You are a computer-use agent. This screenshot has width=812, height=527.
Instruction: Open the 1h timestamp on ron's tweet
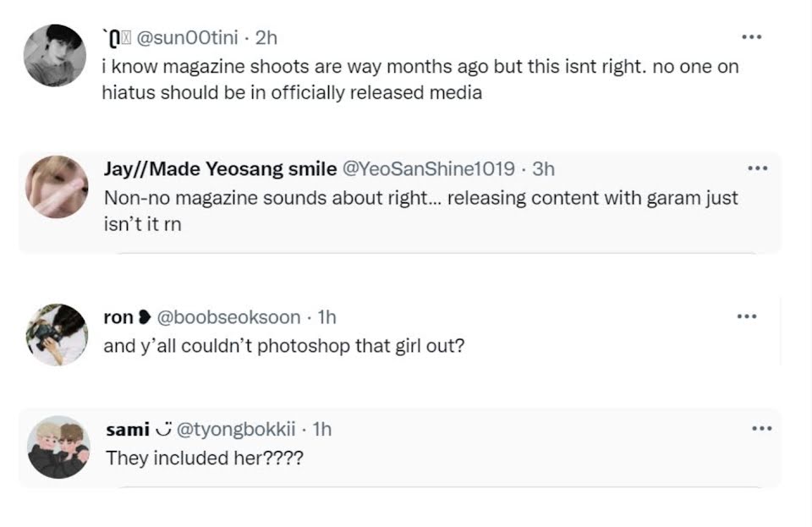coord(326,317)
